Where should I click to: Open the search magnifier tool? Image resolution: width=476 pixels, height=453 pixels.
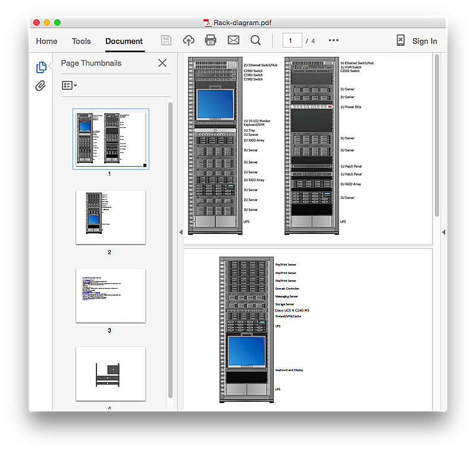click(256, 40)
